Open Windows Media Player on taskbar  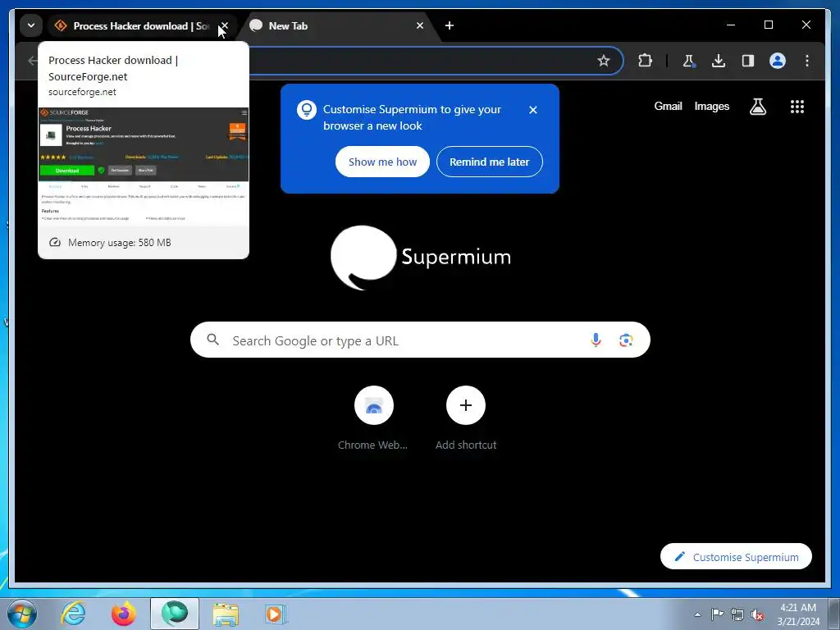(x=276, y=614)
